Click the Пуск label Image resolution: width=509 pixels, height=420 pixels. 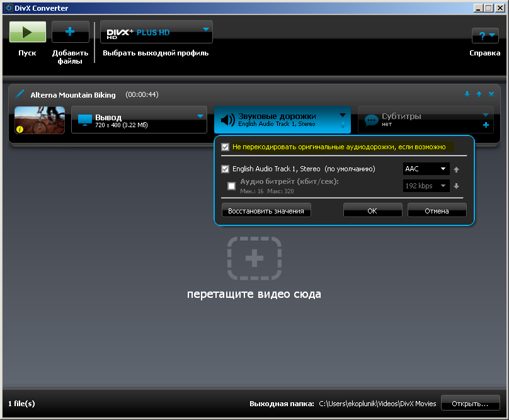[27, 53]
